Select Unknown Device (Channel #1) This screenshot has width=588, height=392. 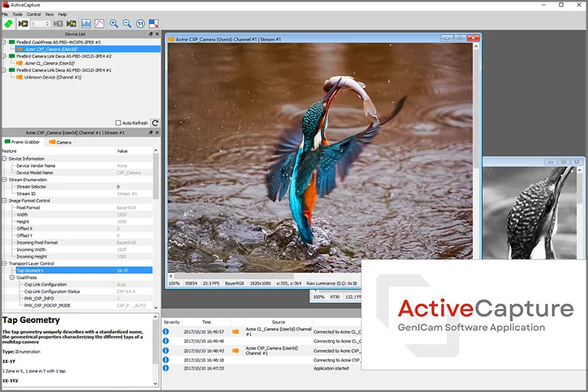52,77
